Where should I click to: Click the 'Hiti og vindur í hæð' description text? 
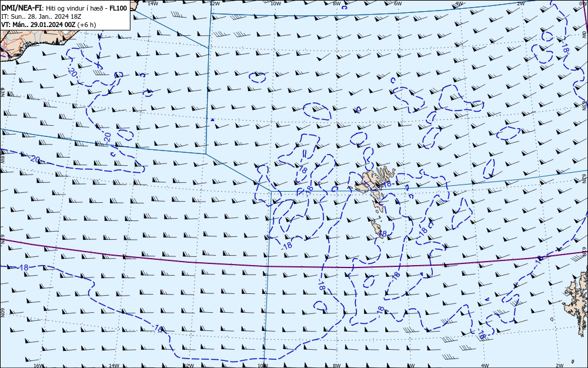(74, 8)
